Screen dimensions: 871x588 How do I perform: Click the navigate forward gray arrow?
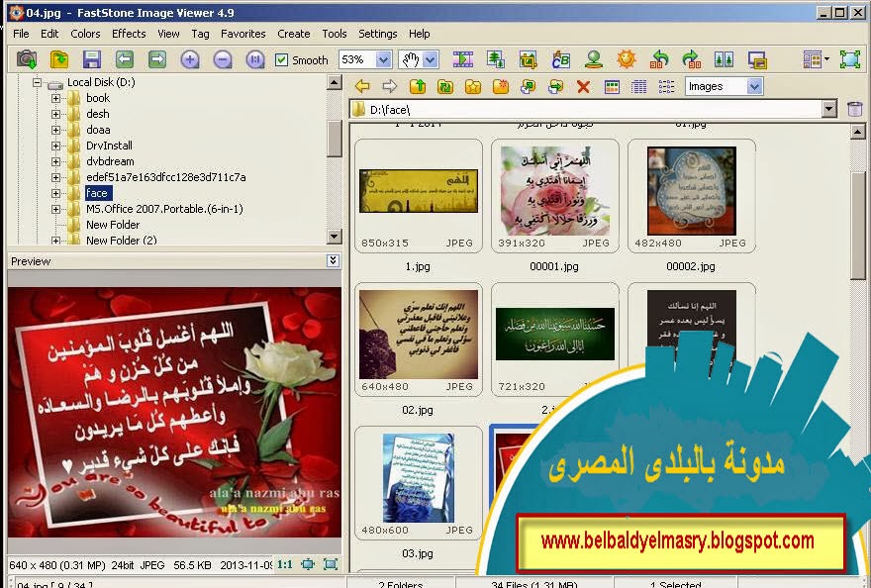coord(390,86)
